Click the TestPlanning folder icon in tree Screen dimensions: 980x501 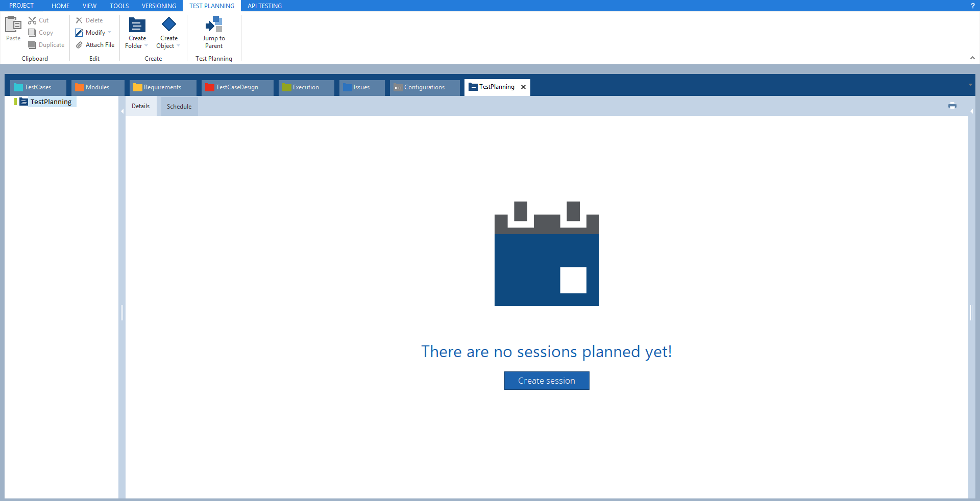pos(23,102)
